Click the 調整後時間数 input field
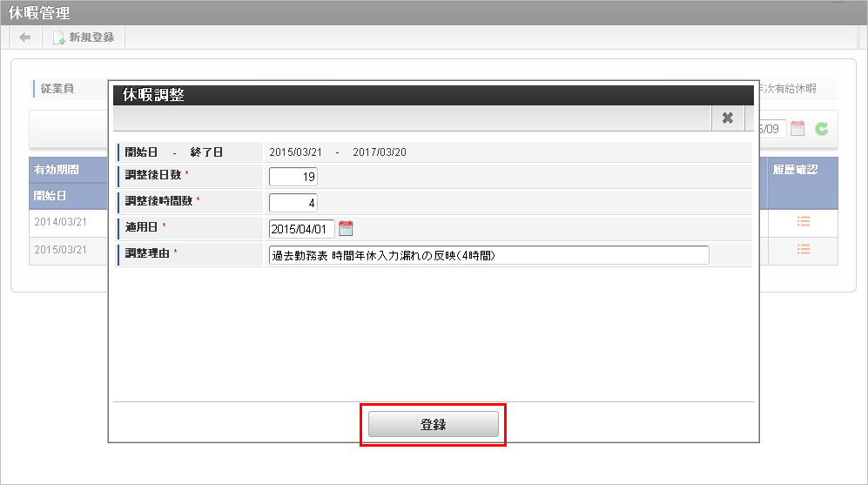 click(293, 203)
